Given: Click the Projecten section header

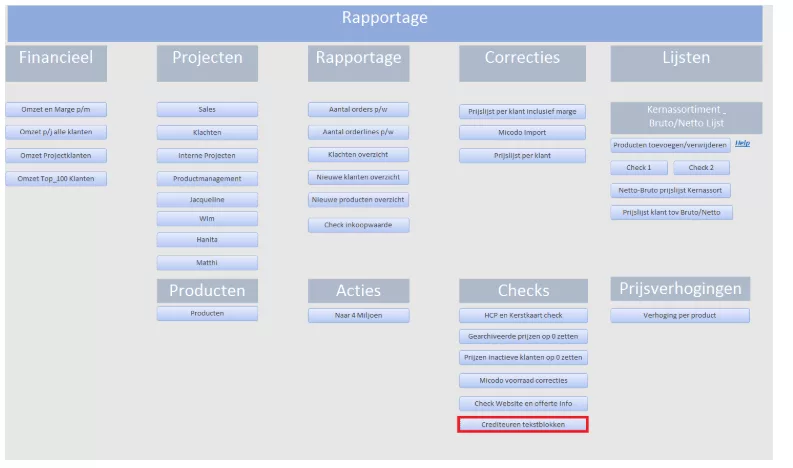Looking at the screenshot, I should coord(207,63).
